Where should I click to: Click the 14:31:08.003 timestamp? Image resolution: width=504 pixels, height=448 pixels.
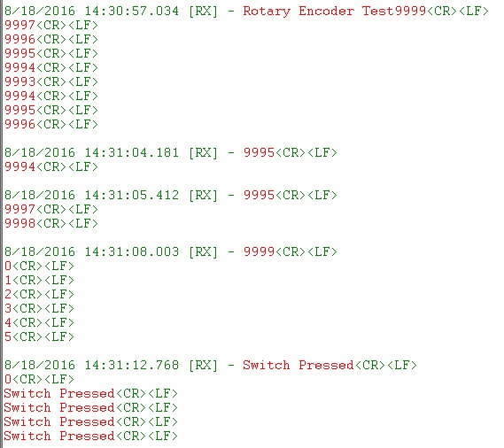(131, 252)
